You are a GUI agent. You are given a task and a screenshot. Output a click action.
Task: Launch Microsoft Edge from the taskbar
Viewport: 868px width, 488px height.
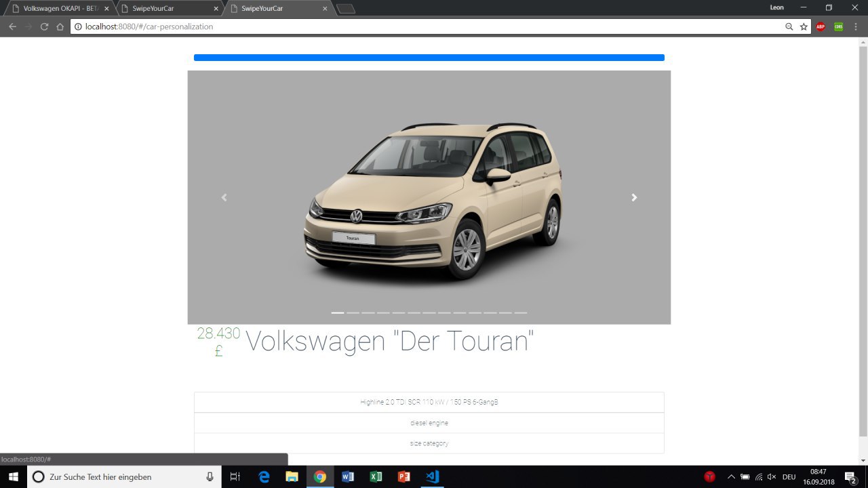point(264,476)
